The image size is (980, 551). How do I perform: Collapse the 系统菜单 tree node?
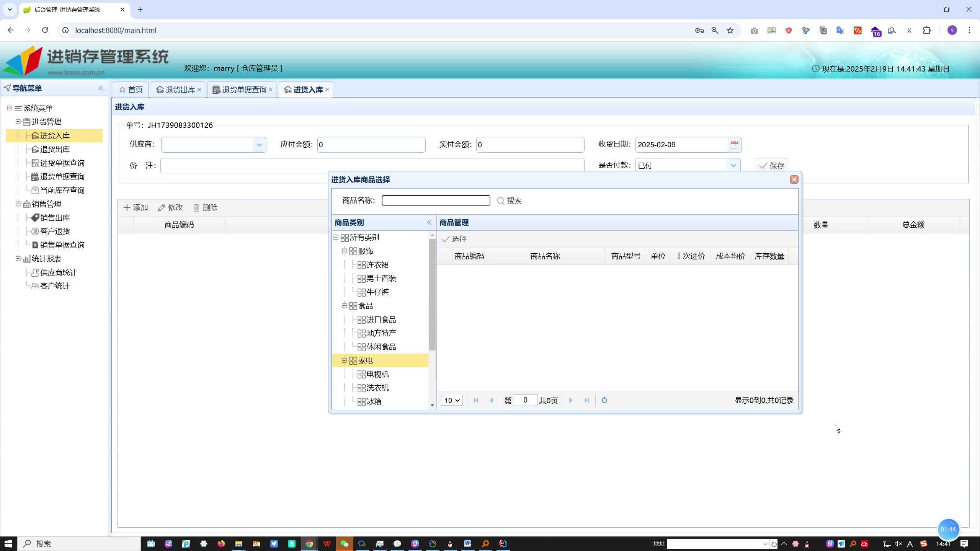point(10,108)
